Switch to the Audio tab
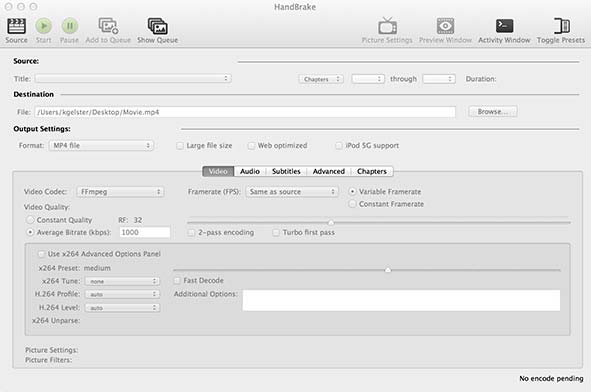Viewport: 591px width, 392px height. 250,172
